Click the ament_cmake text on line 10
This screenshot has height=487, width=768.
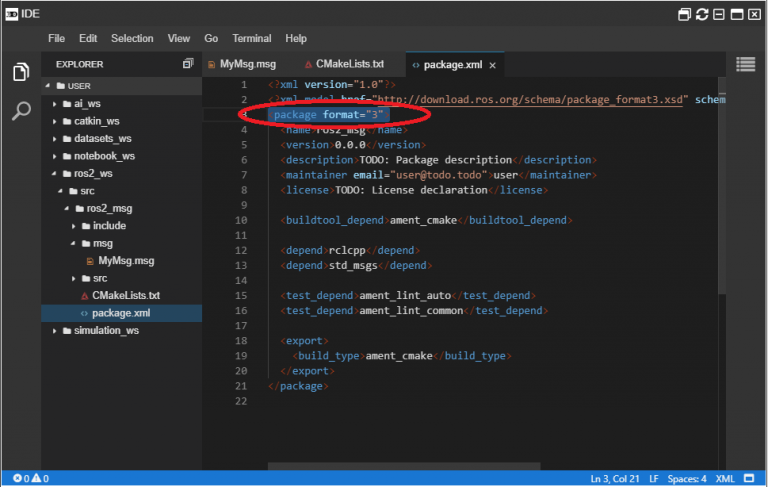coord(423,220)
